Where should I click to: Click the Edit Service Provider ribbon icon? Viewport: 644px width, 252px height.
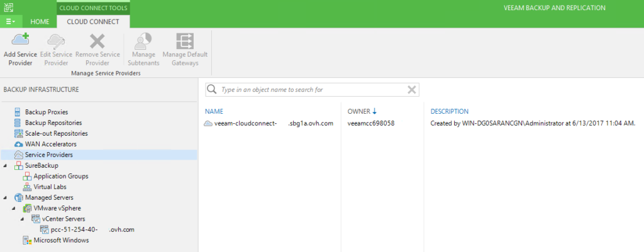56,41
